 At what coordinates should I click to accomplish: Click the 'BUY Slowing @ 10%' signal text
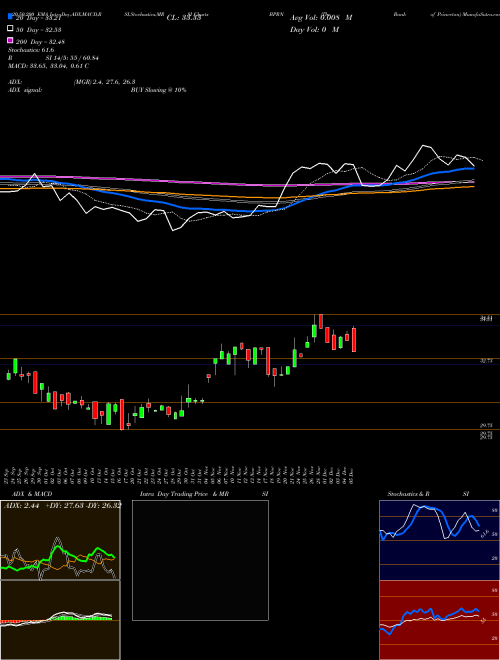tap(158, 90)
